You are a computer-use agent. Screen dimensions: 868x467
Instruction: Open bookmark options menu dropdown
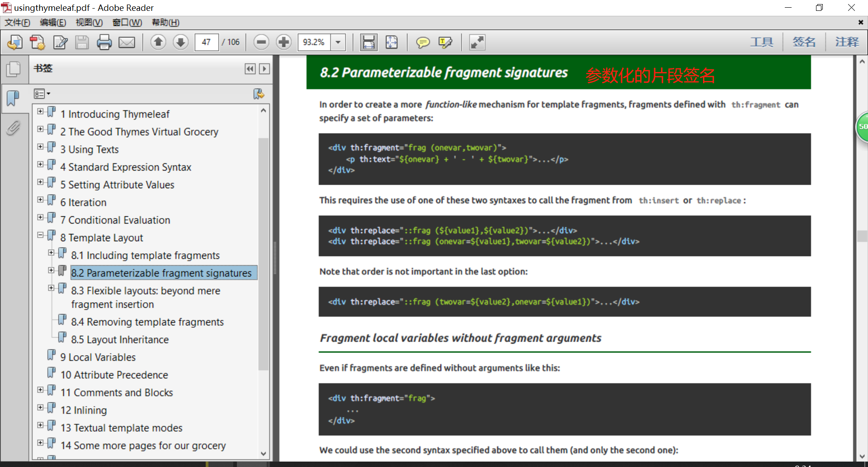(x=42, y=94)
